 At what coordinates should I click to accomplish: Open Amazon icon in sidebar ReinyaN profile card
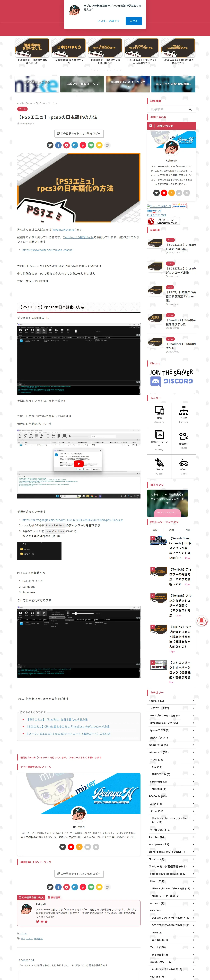(172, 193)
